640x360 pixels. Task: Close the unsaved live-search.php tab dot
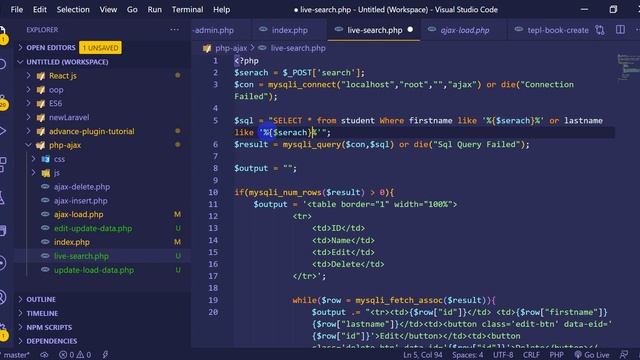point(410,30)
